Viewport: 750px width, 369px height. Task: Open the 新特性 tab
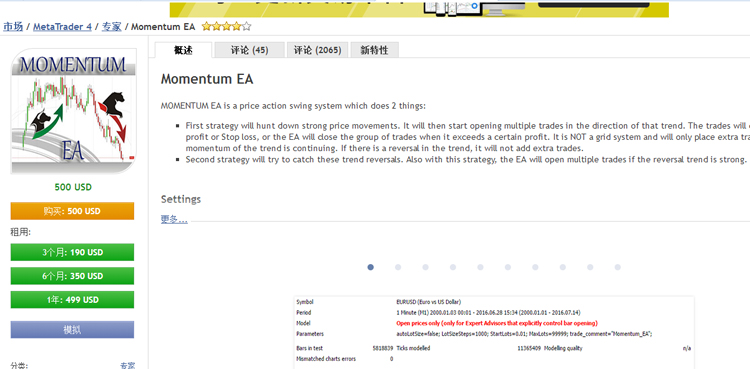click(x=375, y=50)
